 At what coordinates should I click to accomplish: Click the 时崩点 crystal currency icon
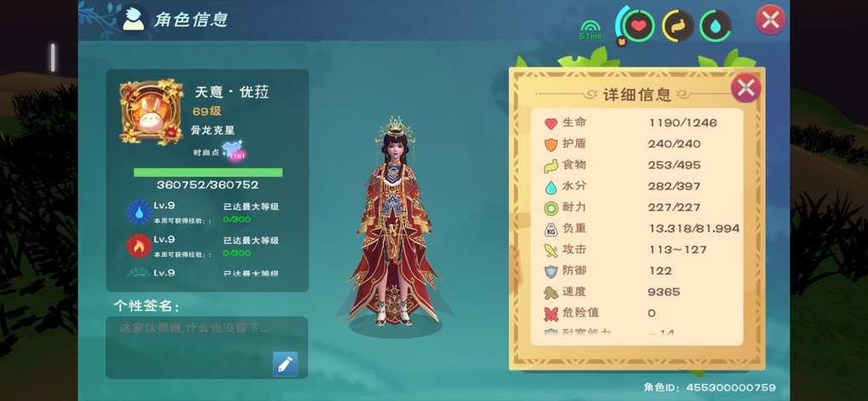[233, 152]
